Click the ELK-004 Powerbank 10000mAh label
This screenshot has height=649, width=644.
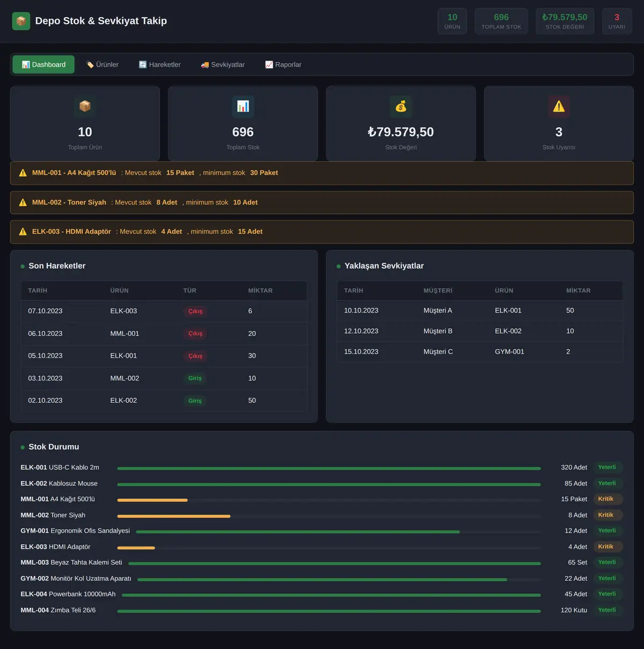68,594
